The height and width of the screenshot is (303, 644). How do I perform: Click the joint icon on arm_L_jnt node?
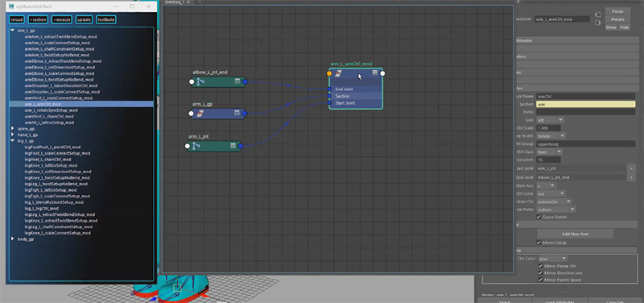[x=196, y=146]
